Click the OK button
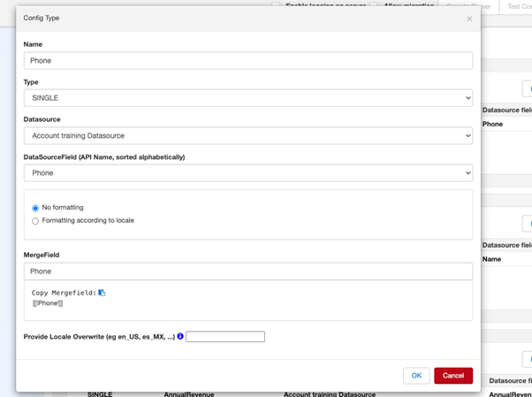Image resolution: width=532 pixels, height=397 pixels. 416,376
